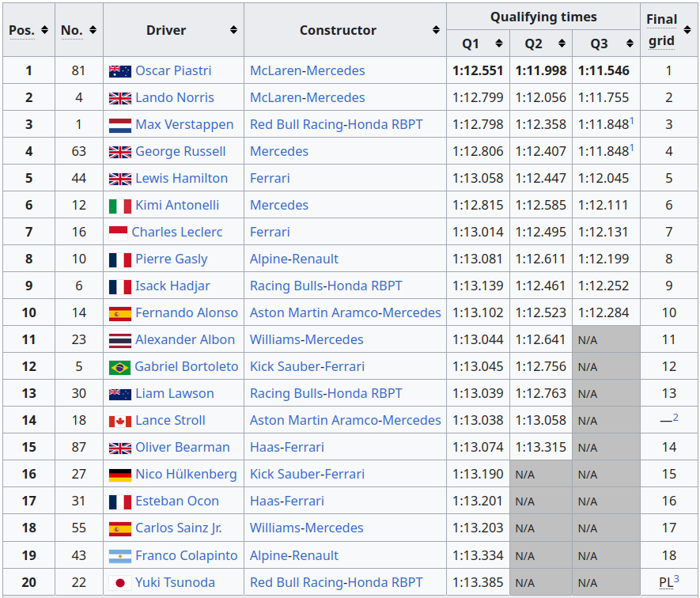Sort table by Pos. column arrows
Viewport: 700px width, 598px height.
(44, 30)
